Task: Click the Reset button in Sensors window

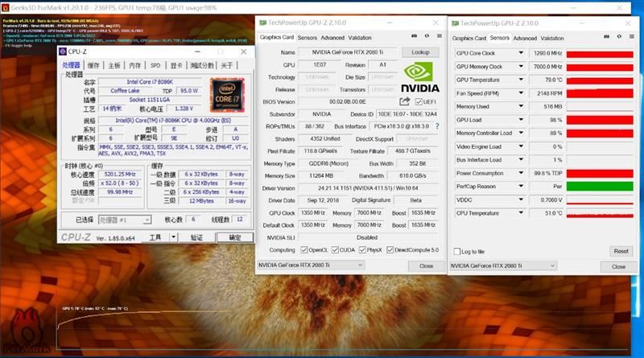Action: (619, 251)
